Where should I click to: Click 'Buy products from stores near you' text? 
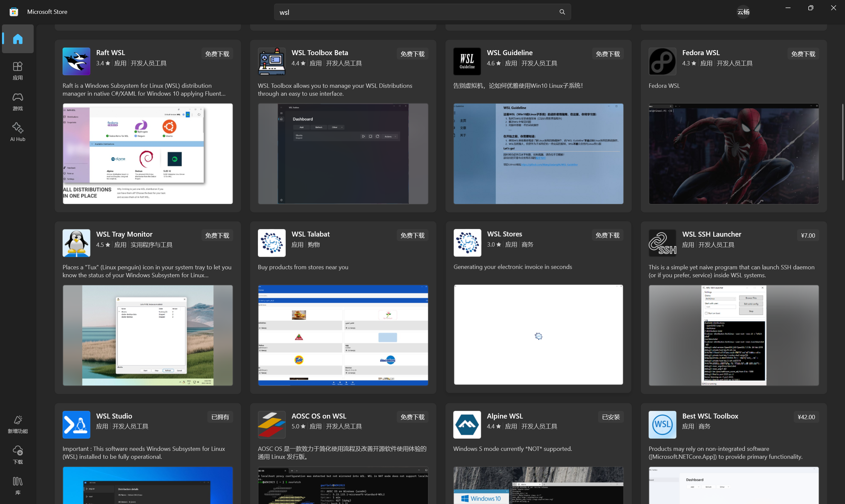[x=303, y=267]
